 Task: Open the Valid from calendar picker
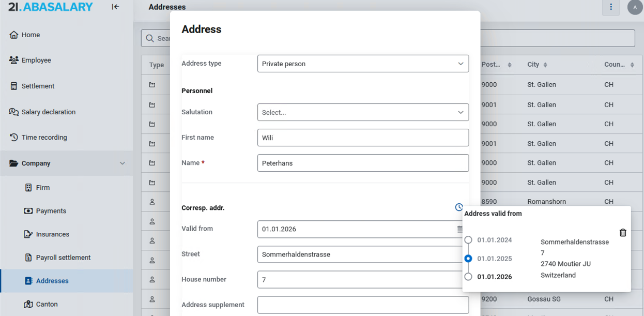coord(459,229)
